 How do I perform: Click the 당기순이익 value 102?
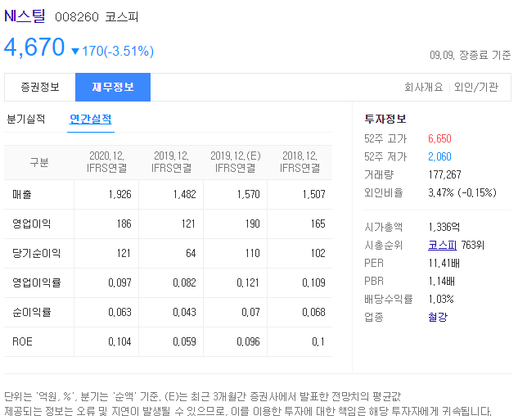[318, 253]
